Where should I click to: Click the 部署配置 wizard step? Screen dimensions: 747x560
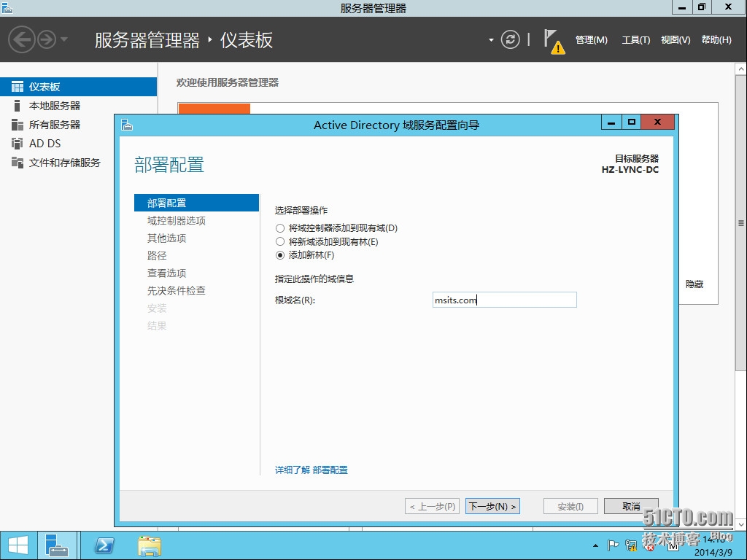pyautogui.click(x=196, y=203)
